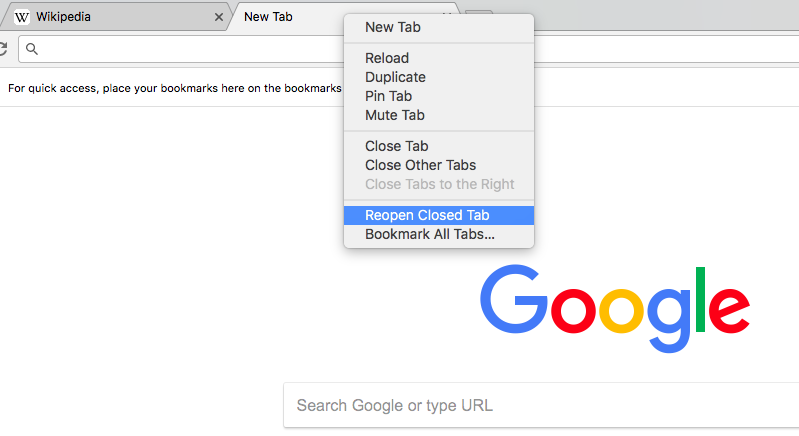Click Close Tab in the context menu
This screenshot has width=799, height=436.
point(396,146)
